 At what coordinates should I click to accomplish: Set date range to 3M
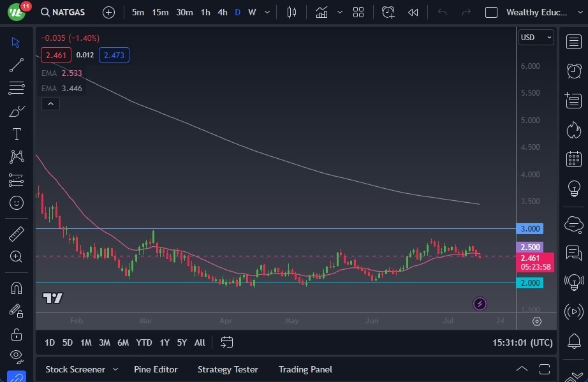(104, 342)
